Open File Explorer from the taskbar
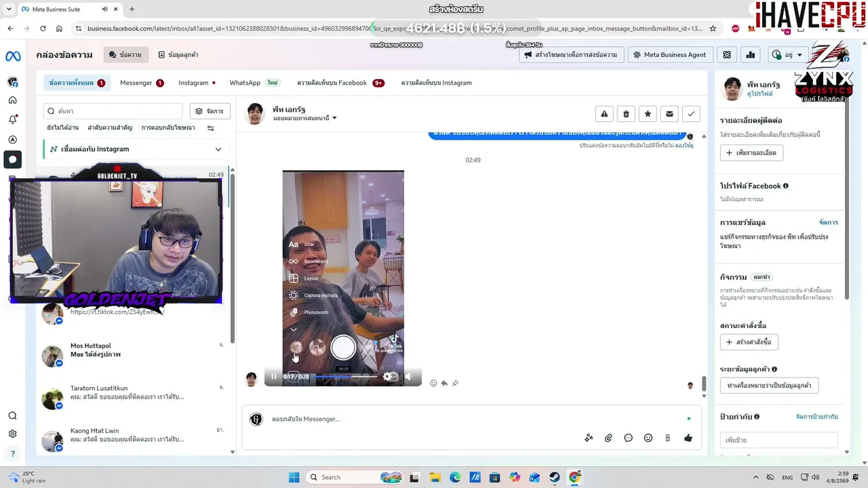Screen dimensions: 868x488 (x=435, y=477)
